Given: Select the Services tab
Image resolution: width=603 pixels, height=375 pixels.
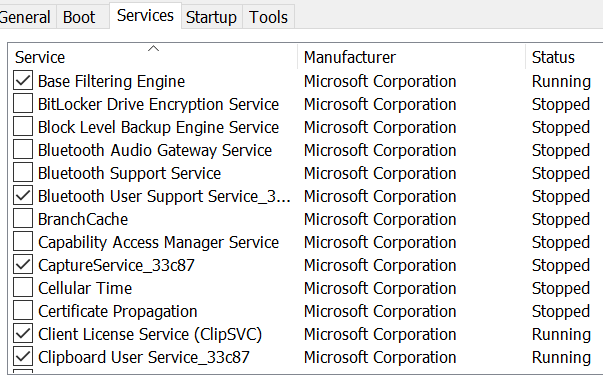Looking at the screenshot, I should click(x=145, y=16).
